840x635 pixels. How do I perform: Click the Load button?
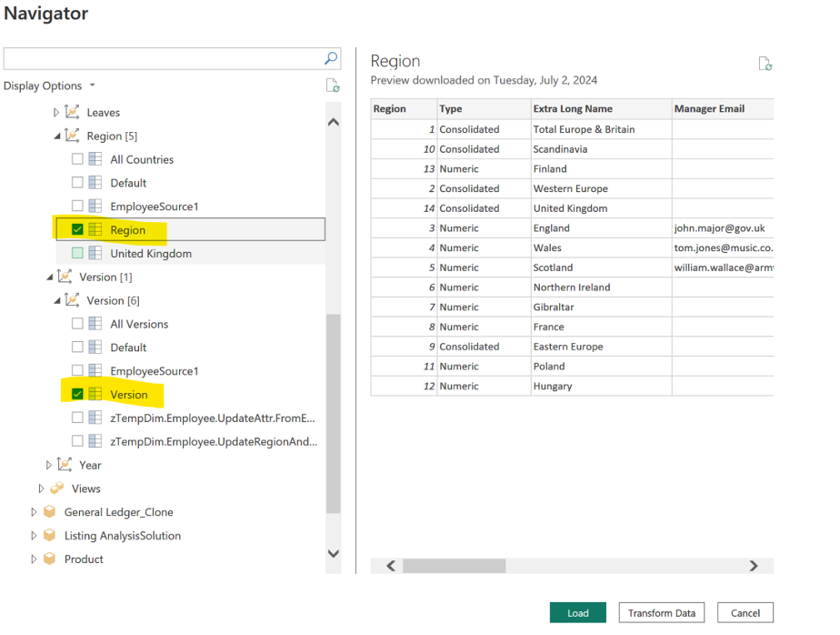pos(578,612)
